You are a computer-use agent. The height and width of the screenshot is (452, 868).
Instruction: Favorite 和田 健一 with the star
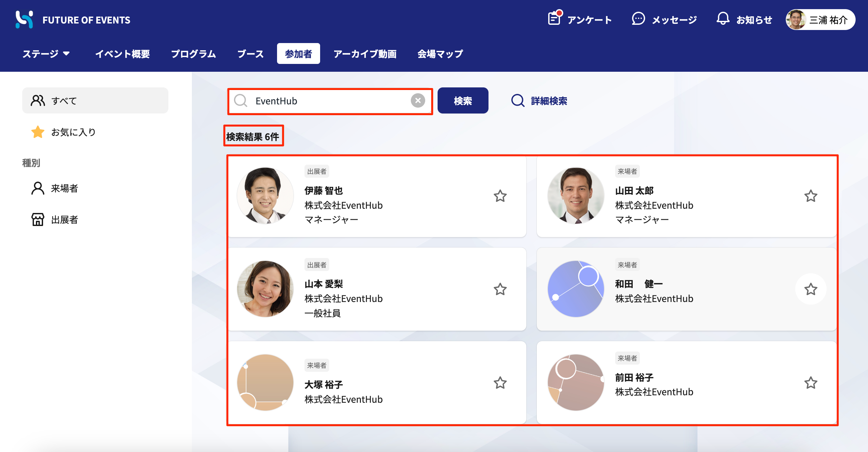click(x=810, y=289)
